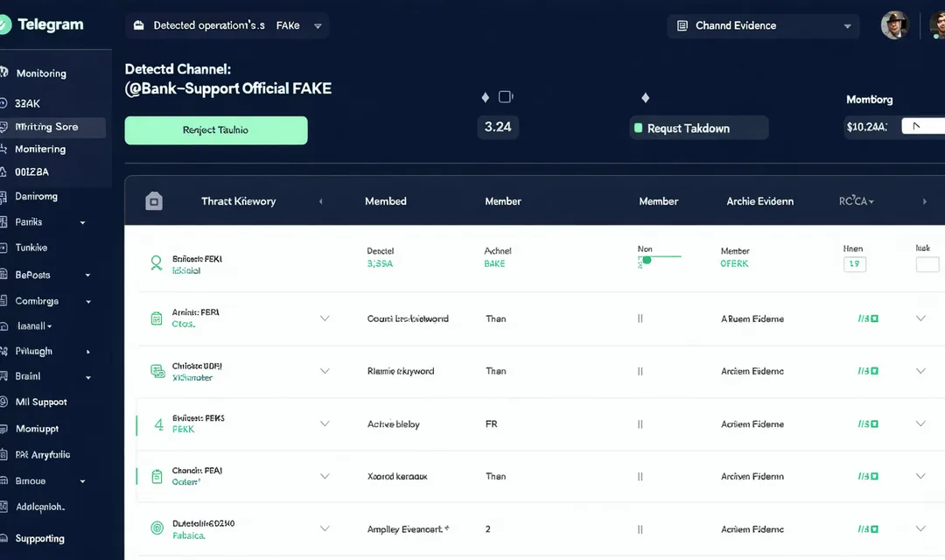
Task: Open the Detected operation's FAKe dropdown
Action: pyautogui.click(x=227, y=25)
